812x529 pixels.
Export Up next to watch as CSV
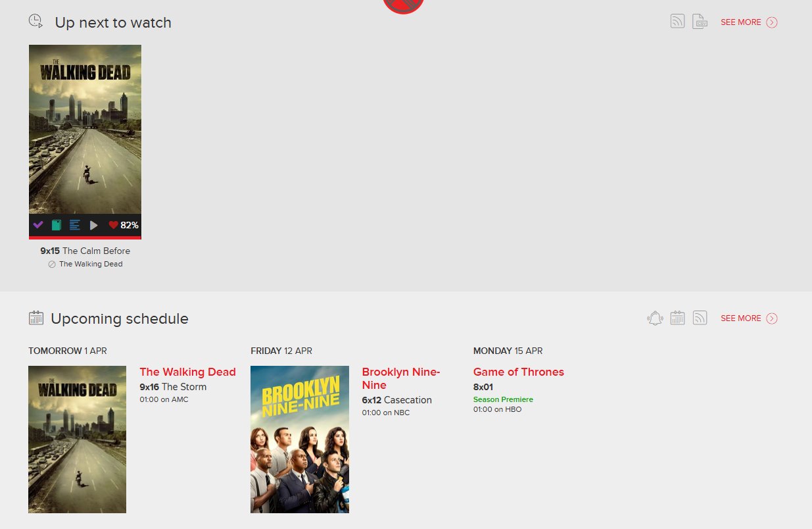pos(700,22)
